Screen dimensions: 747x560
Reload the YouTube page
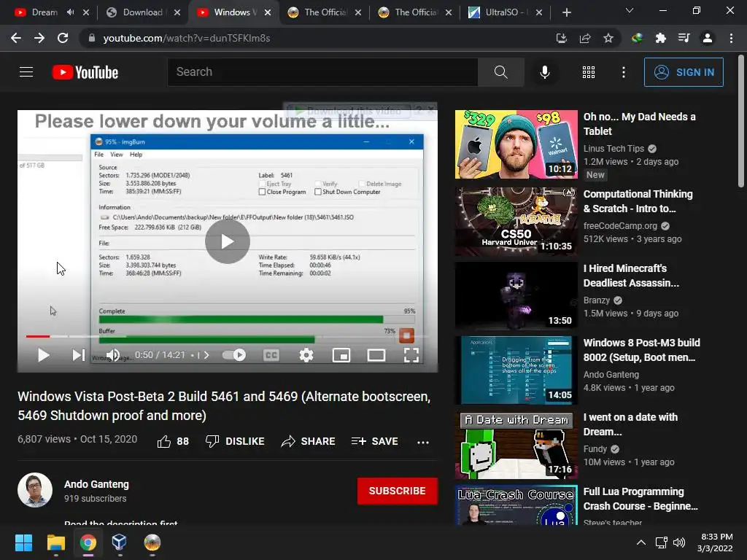pos(63,38)
